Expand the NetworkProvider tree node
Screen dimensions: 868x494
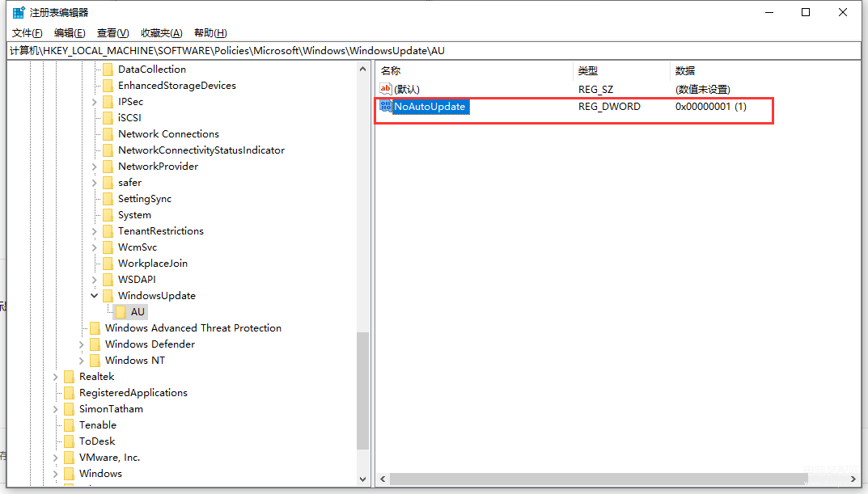tap(94, 167)
